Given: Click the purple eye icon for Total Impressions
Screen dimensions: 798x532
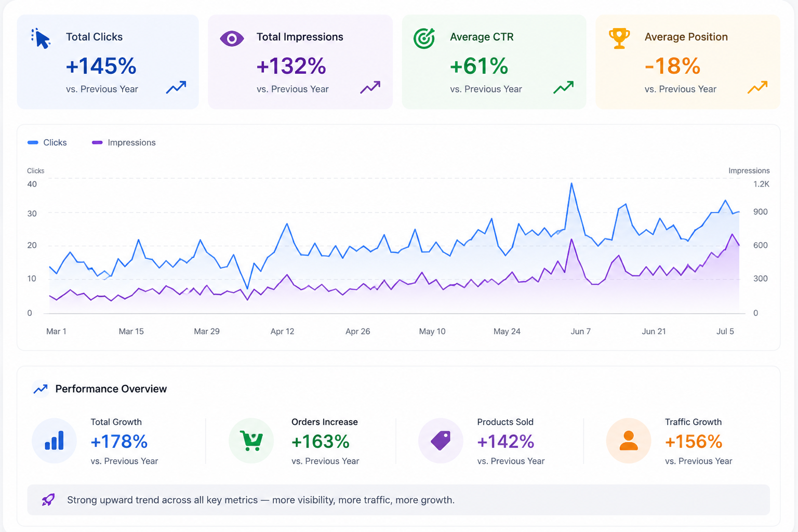Looking at the screenshot, I should (232, 38).
